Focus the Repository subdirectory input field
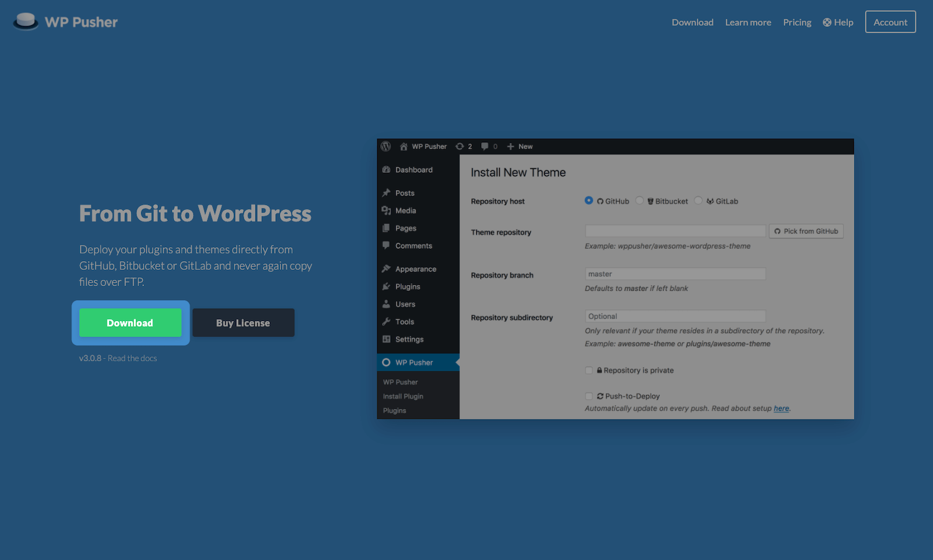 point(675,316)
